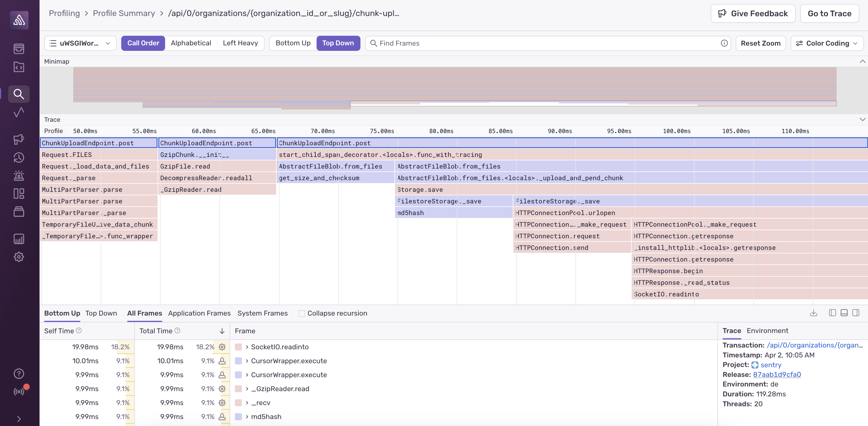This screenshot has width=868, height=426.
Task: Expand the SocketIO.readinto frame row
Action: [x=247, y=347]
